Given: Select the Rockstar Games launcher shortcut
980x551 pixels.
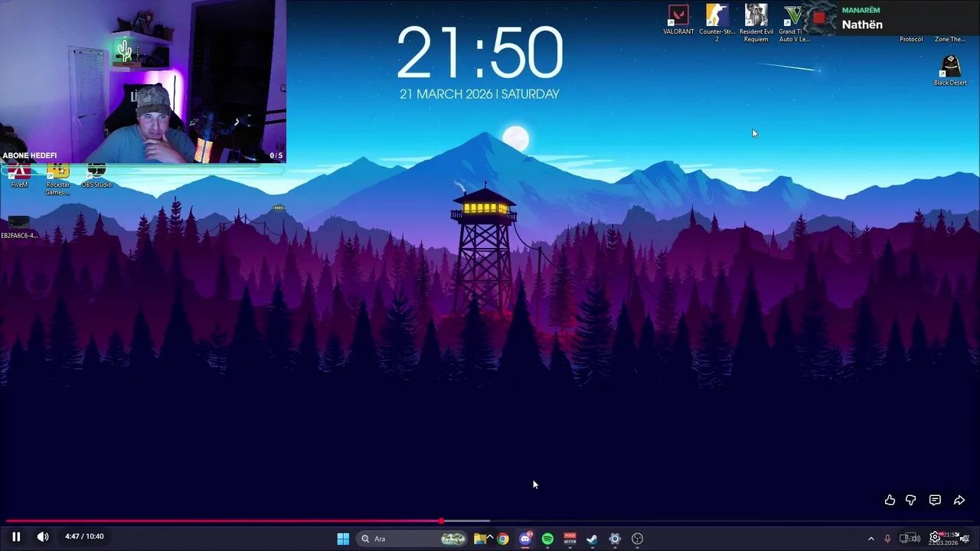Looking at the screenshot, I should tap(57, 180).
